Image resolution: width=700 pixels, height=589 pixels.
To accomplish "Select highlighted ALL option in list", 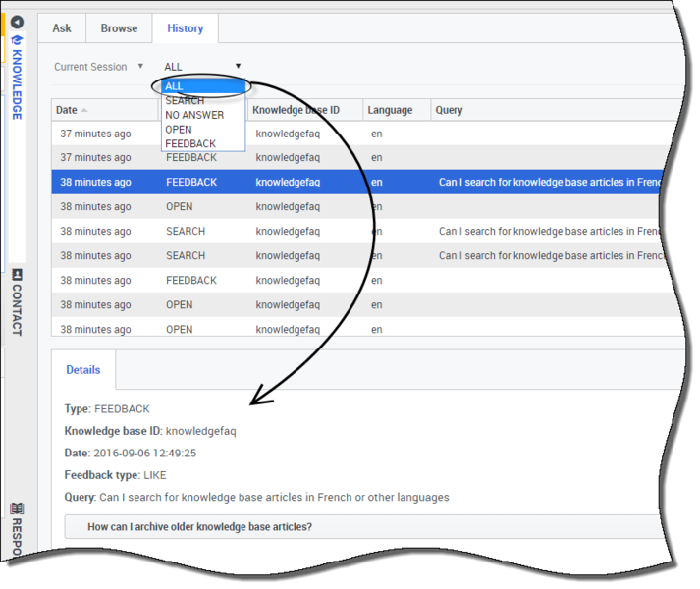I will coord(202,87).
